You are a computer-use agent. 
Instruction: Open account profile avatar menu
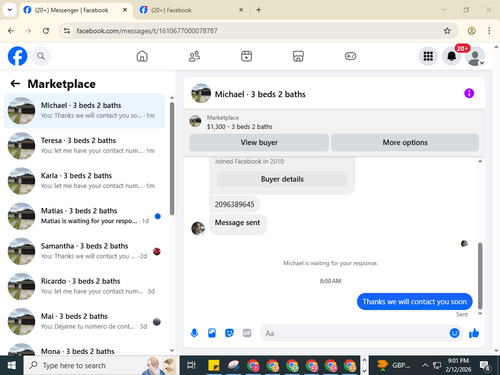(x=475, y=56)
